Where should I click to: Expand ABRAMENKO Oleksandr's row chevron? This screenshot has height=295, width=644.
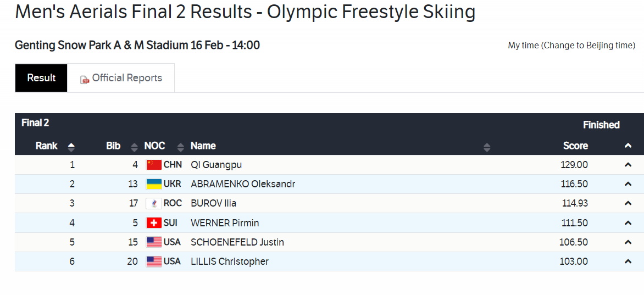pos(628,184)
